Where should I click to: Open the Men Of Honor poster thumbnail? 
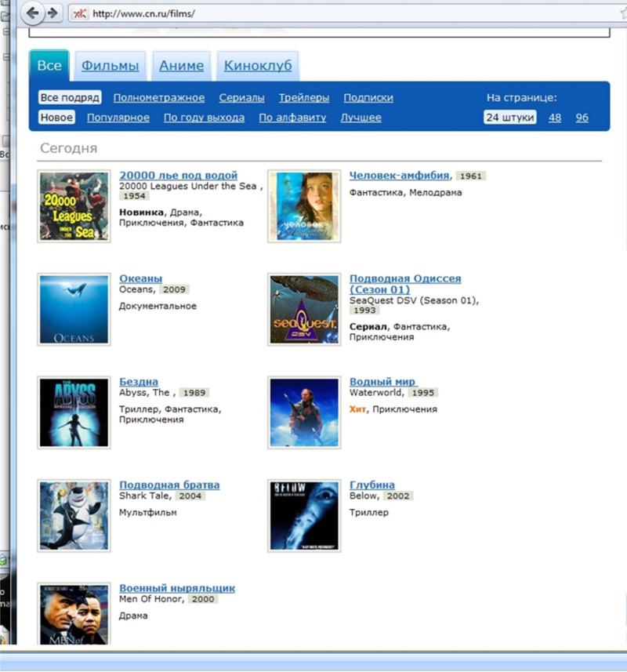pos(74,614)
